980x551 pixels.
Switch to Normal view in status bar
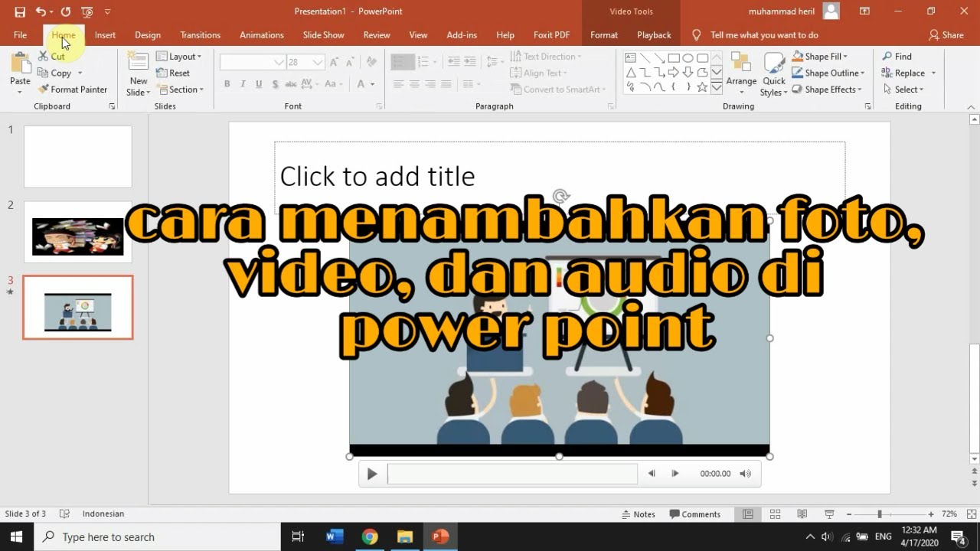748,514
